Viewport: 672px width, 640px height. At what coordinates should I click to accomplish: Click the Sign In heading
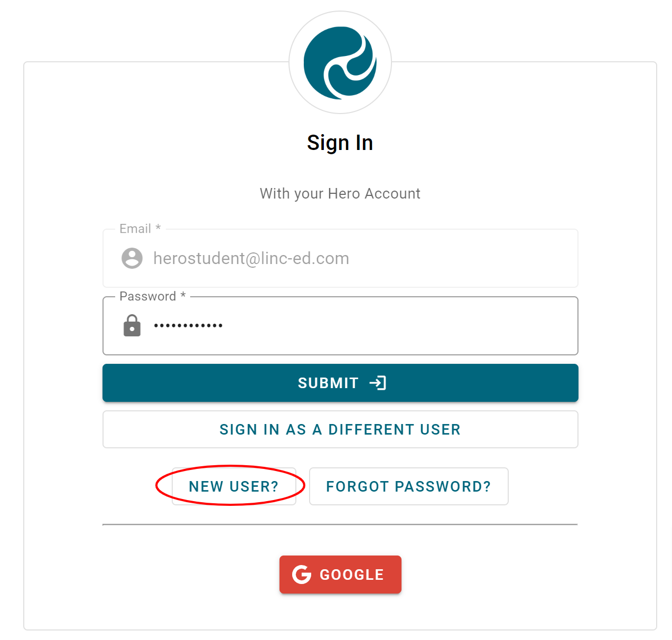click(340, 143)
